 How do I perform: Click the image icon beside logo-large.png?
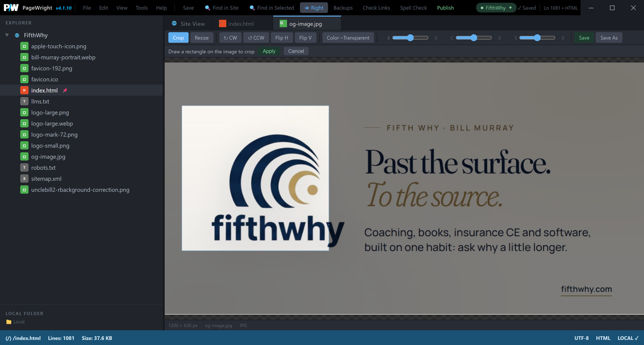pyautogui.click(x=24, y=113)
